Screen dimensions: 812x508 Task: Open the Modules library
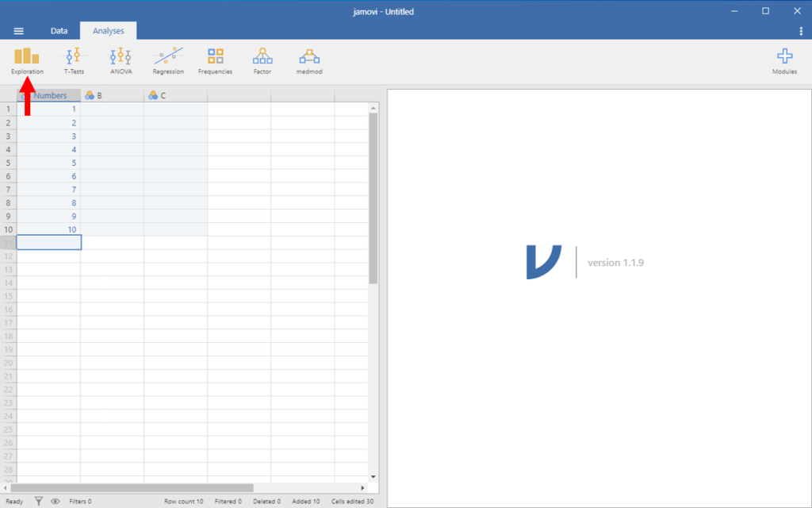pyautogui.click(x=783, y=60)
